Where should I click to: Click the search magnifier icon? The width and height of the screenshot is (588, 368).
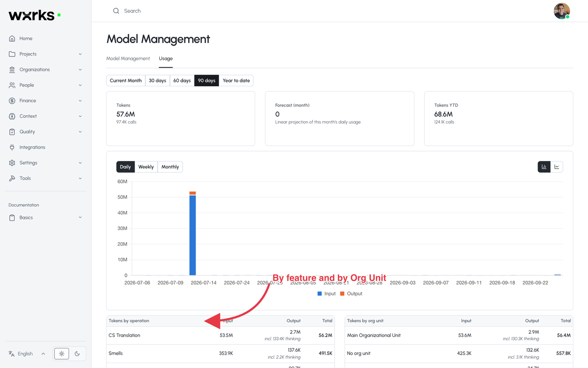116,11
